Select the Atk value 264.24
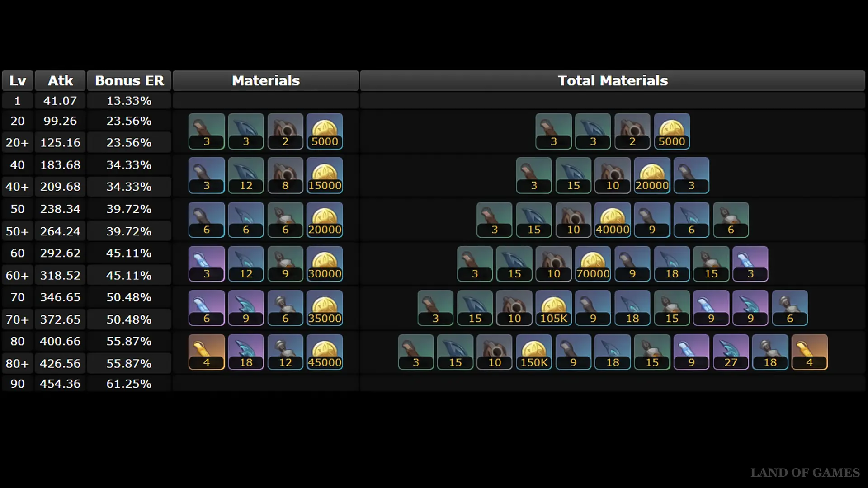 pos(60,231)
